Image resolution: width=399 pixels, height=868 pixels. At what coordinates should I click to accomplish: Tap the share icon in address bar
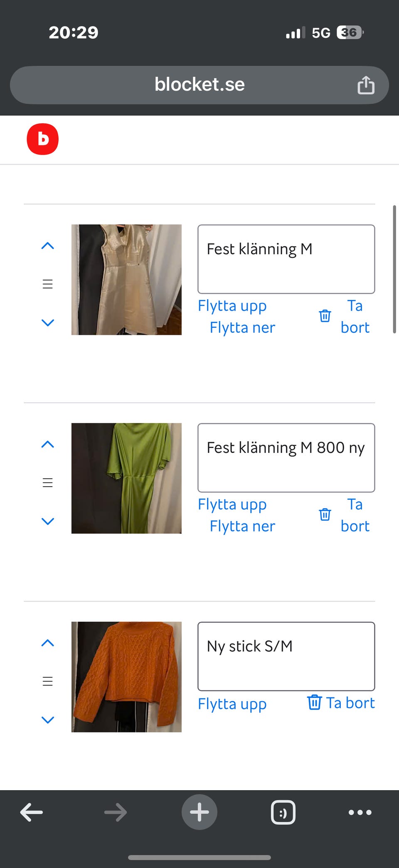pyautogui.click(x=366, y=85)
